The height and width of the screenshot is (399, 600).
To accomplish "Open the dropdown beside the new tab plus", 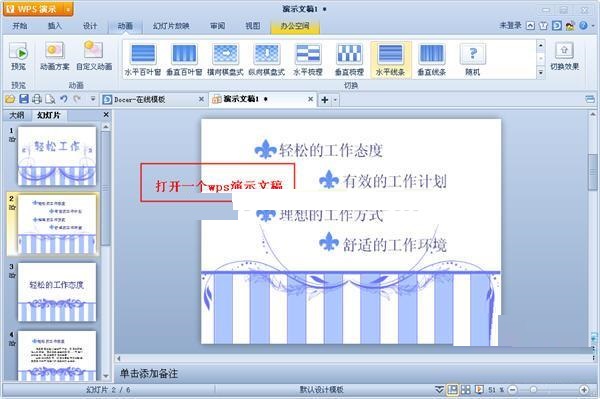I will click(335, 100).
